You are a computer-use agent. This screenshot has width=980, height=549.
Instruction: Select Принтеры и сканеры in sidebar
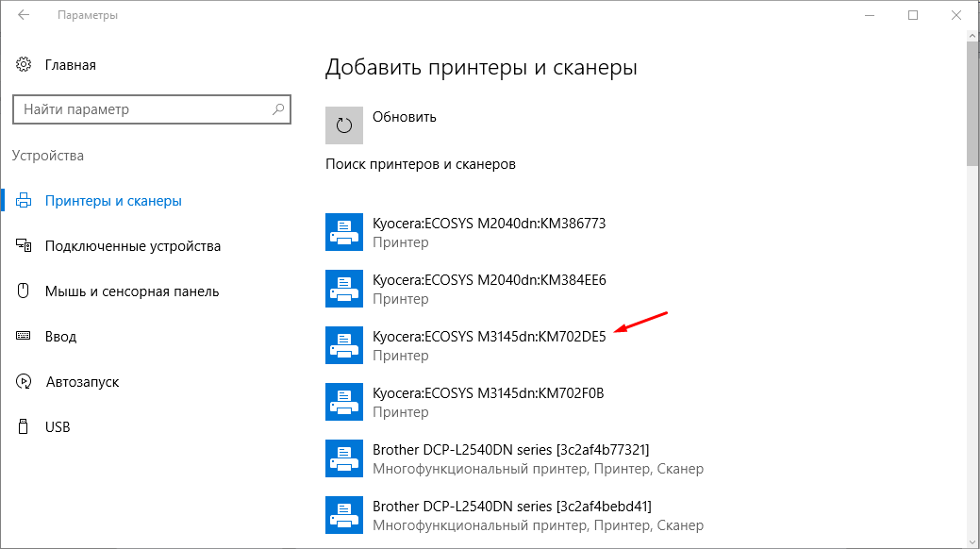coord(113,201)
